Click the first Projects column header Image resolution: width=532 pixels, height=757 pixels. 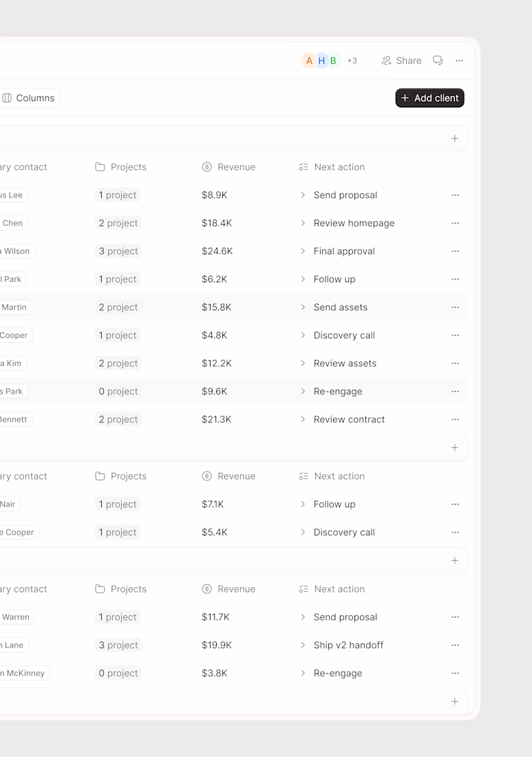tap(120, 167)
